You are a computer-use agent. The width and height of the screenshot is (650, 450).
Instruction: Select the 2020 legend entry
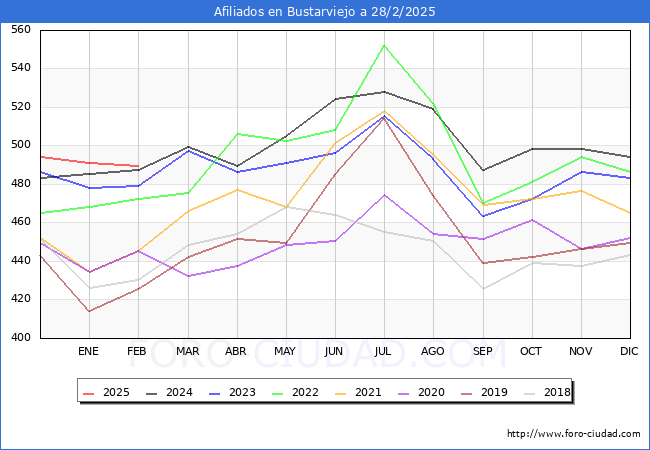pos(421,392)
